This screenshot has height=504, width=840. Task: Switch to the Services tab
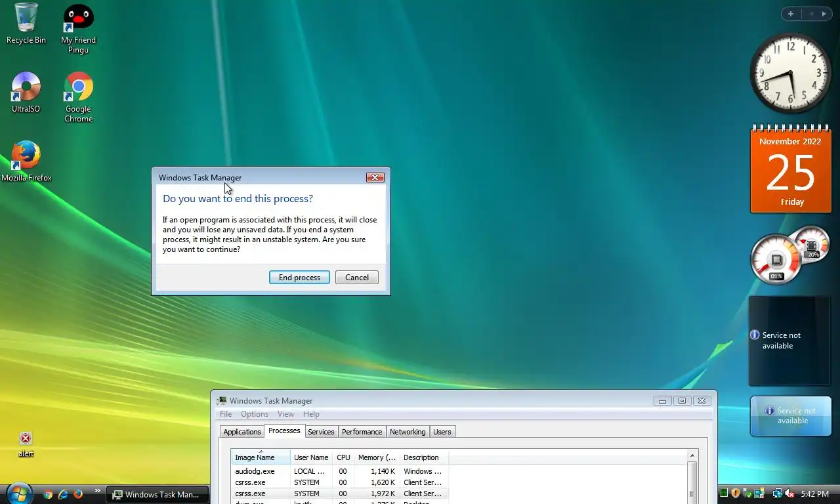point(321,432)
